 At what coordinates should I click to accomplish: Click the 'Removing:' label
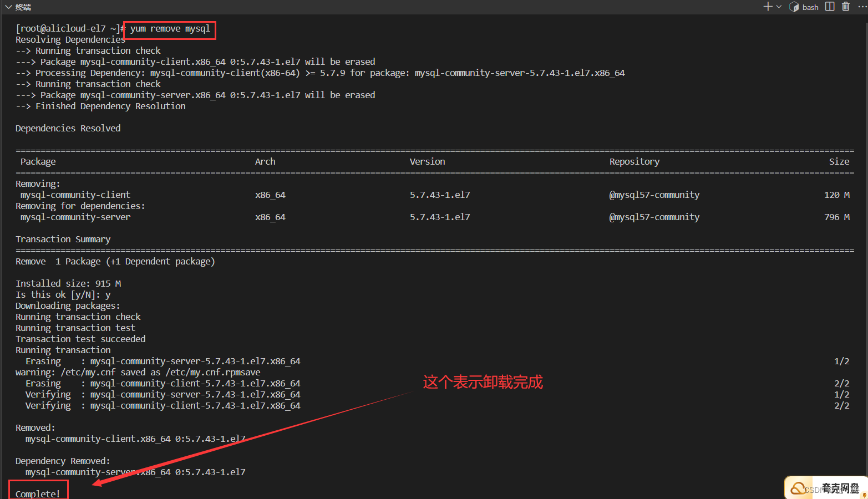tap(38, 184)
